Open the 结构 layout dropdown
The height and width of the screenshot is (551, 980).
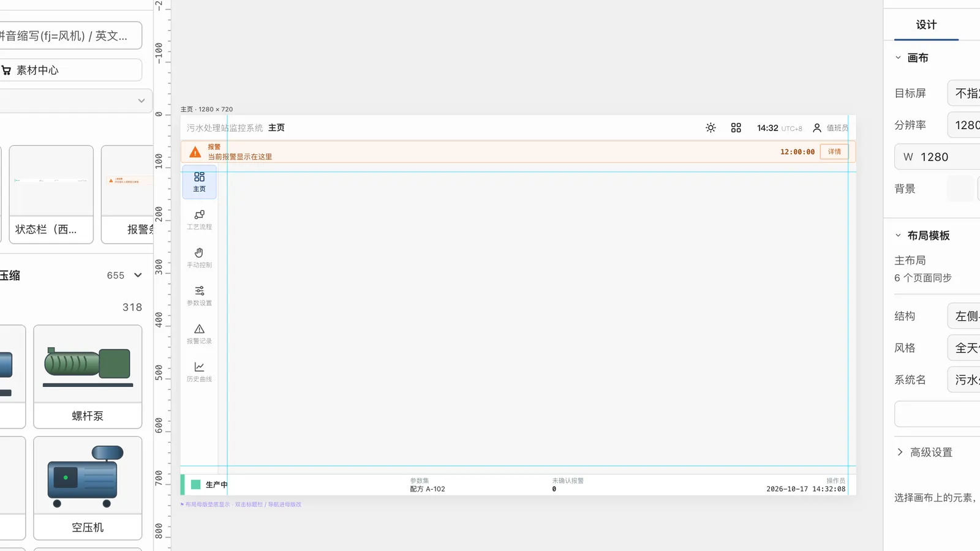click(964, 316)
